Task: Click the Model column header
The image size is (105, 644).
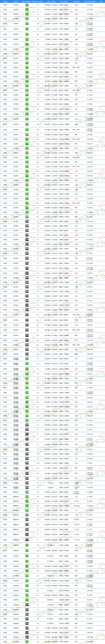Action: pos(16,1)
